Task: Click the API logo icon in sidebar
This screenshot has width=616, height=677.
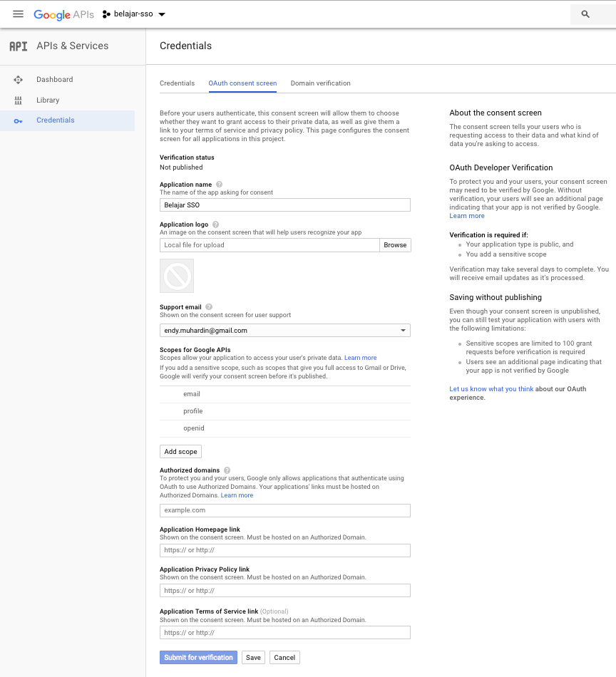Action: [x=18, y=46]
